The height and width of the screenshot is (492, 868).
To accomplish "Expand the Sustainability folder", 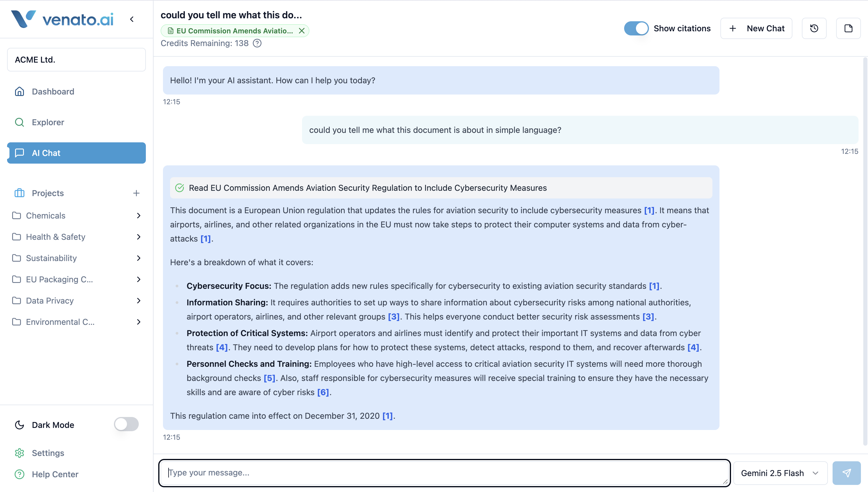I will click(x=138, y=258).
